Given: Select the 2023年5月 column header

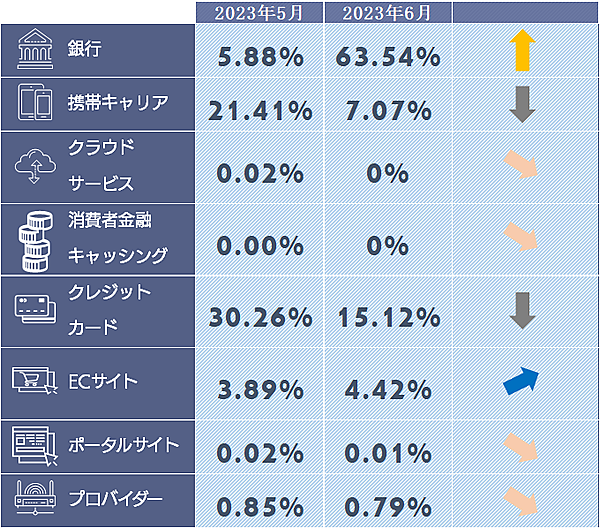Looking at the screenshot, I should click(256, 13).
